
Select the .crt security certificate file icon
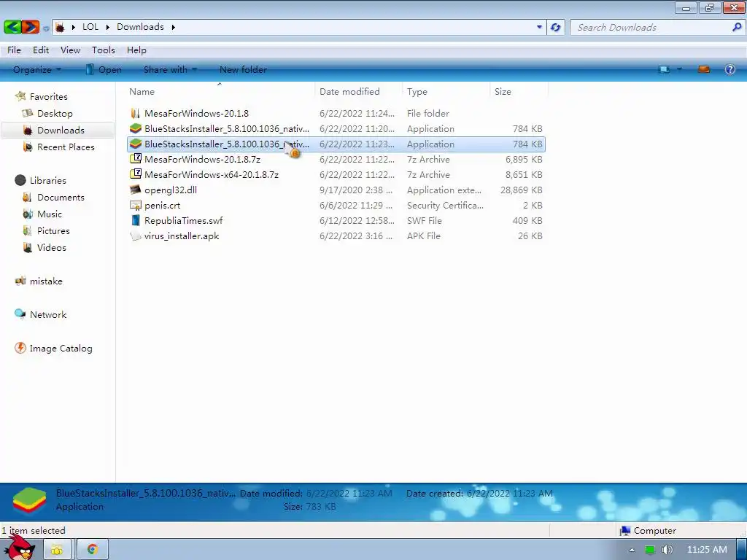click(135, 205)
